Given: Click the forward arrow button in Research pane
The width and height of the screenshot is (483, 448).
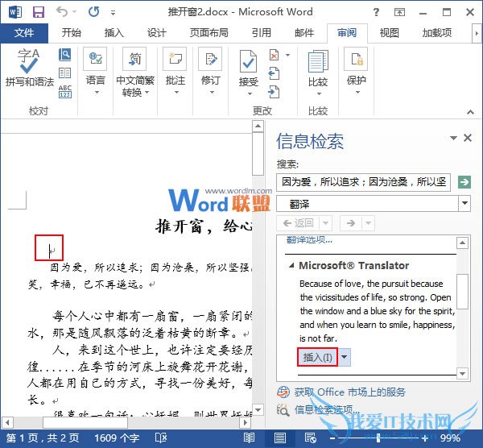Looking at the screenshot, I should 351,222.
